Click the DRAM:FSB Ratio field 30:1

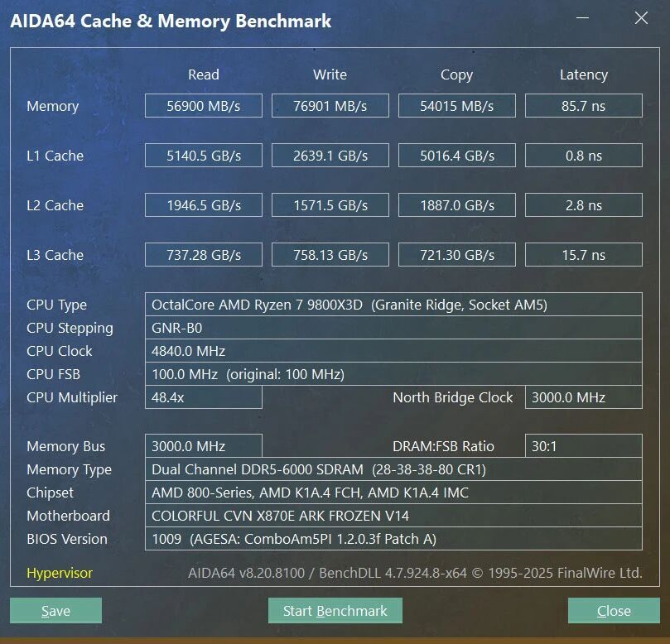point(584,446)
